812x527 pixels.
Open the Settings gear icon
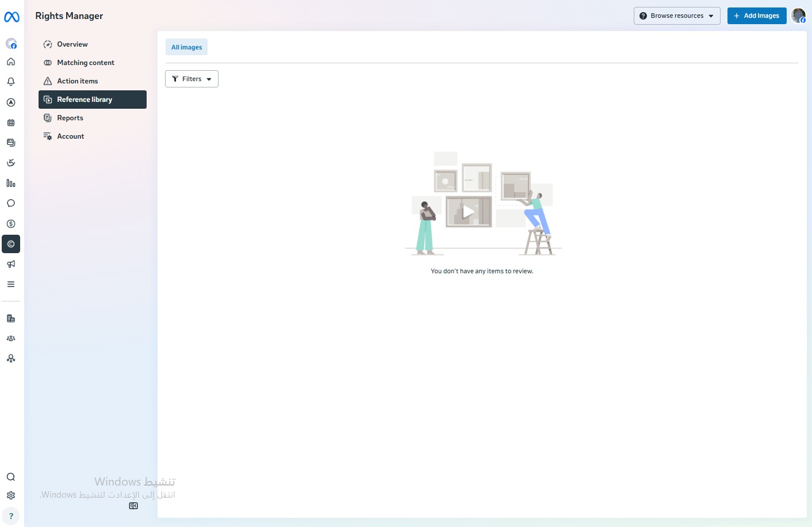point(11,495)
